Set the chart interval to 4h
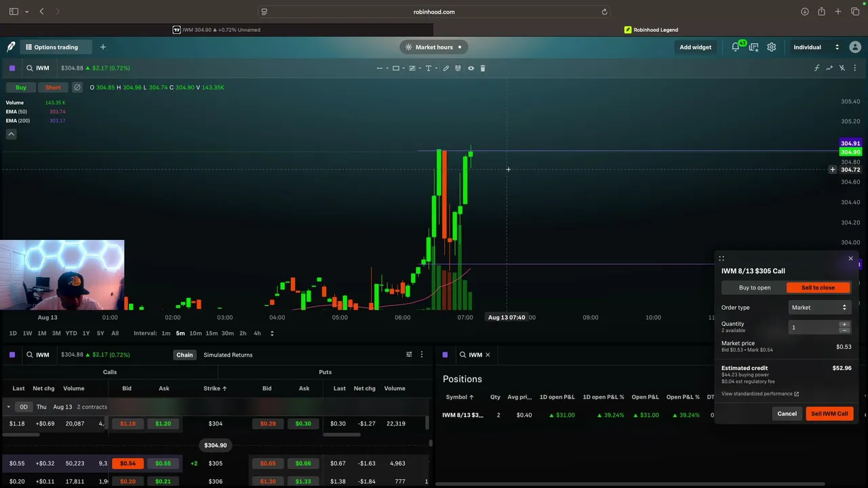868x488 pixels. click(x=257, y=333)
